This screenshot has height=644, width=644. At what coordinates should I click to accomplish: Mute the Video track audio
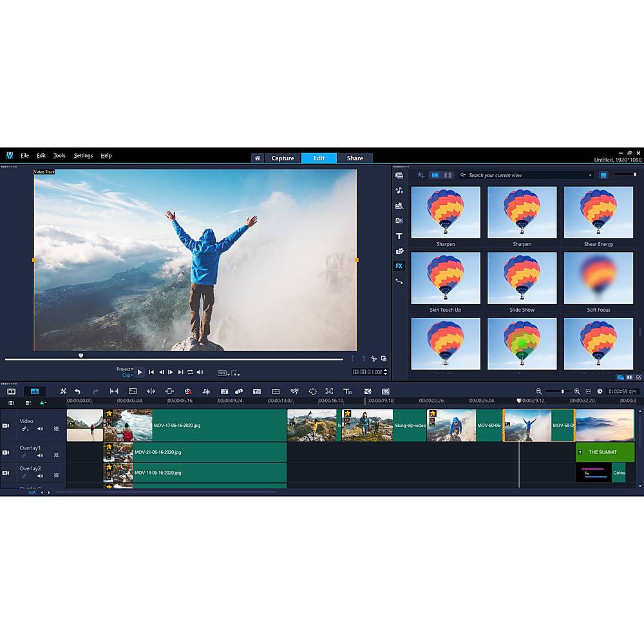coord(40,428)
